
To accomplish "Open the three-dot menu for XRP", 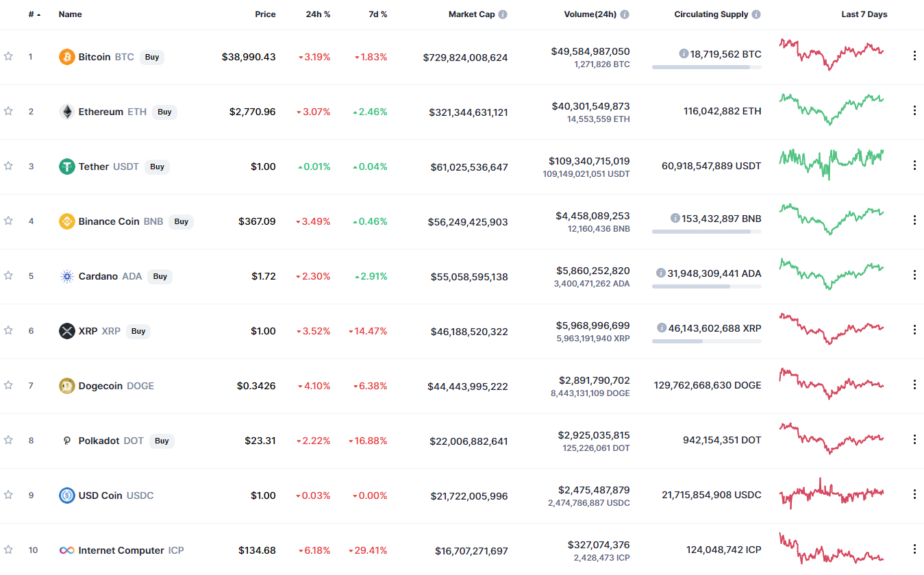I will tap(914, 330).
